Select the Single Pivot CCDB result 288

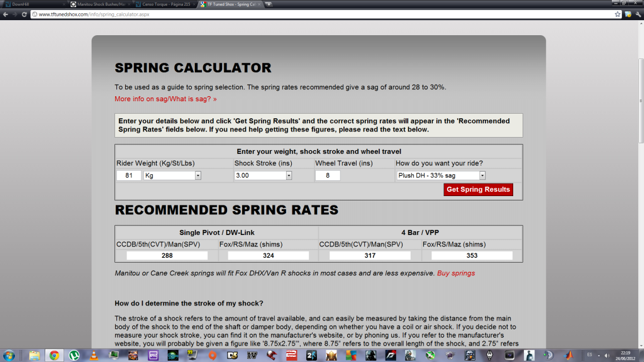pos(167,256)
